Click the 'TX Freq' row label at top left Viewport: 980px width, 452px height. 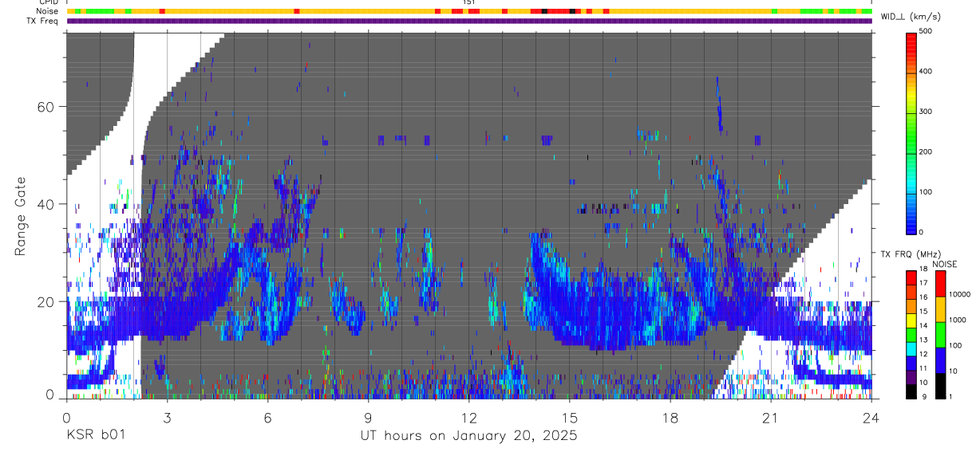pos(44,21)
